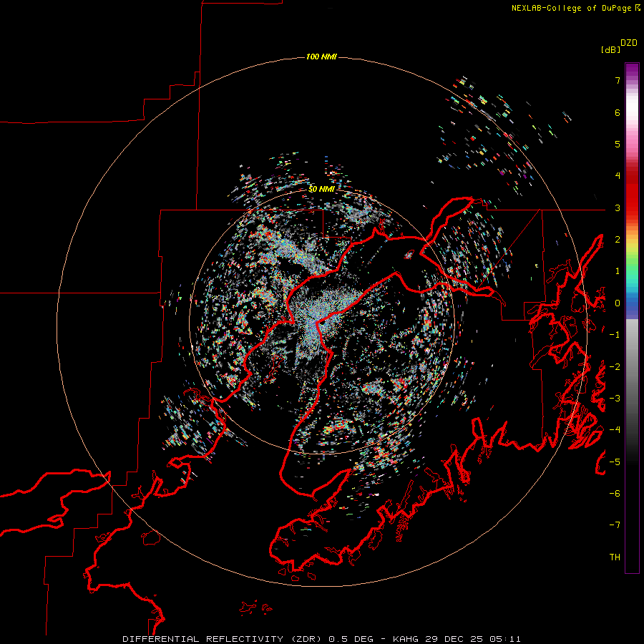Click the 05:11 timestamp
Screen dimensions: 644x644
pyautogui.click(x=504, y=639)
